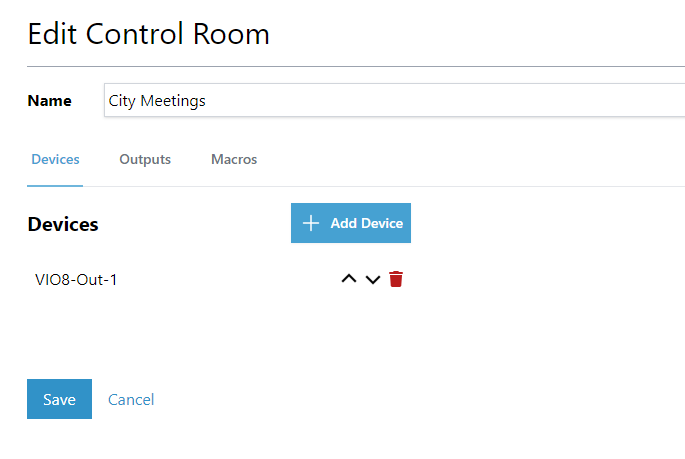Open the Macros tab

coord(234,159)
